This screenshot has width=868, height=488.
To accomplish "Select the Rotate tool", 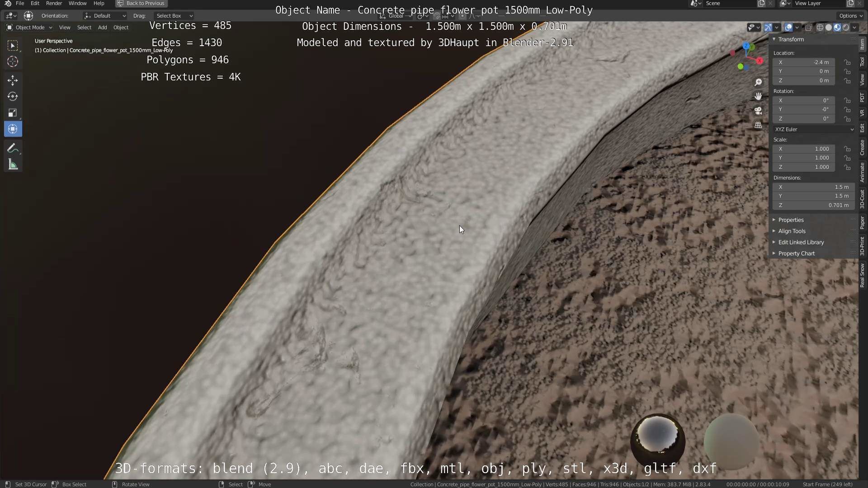I will (x=13, y=97).
